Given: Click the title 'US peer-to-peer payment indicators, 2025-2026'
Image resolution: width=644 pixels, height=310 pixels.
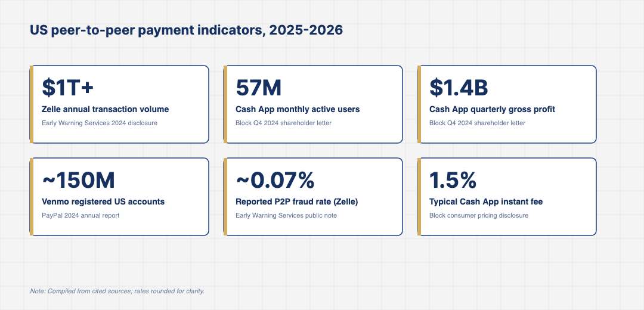Looking at the screenshot, I should click(186, 30).
